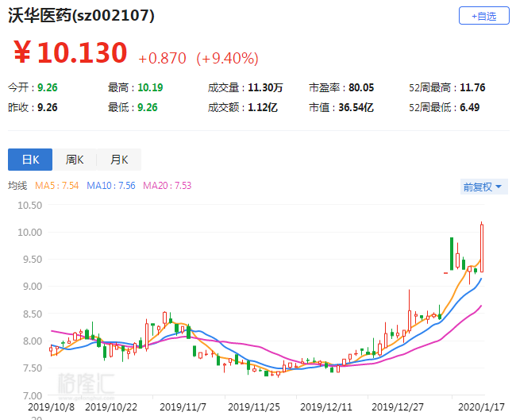
Task: Click the y-axis label 8.00
Action: click(x=33, y=341)
